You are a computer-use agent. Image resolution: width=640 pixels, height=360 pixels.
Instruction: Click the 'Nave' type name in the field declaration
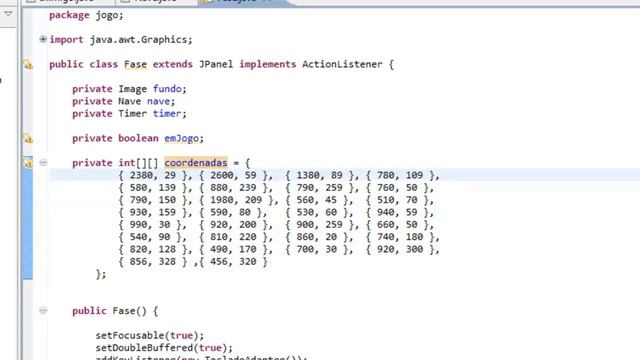[130, 101]
